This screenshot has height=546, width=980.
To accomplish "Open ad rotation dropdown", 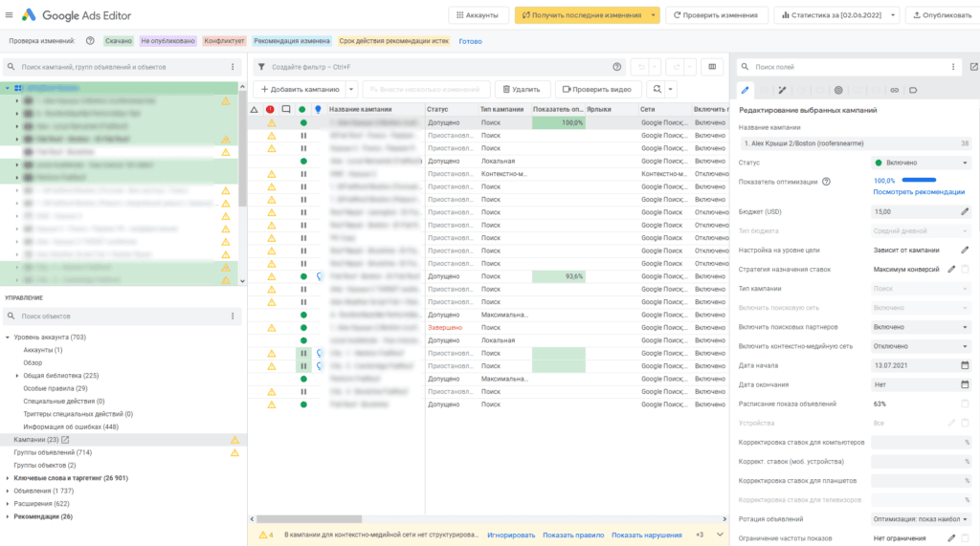I will click(921, 519).
